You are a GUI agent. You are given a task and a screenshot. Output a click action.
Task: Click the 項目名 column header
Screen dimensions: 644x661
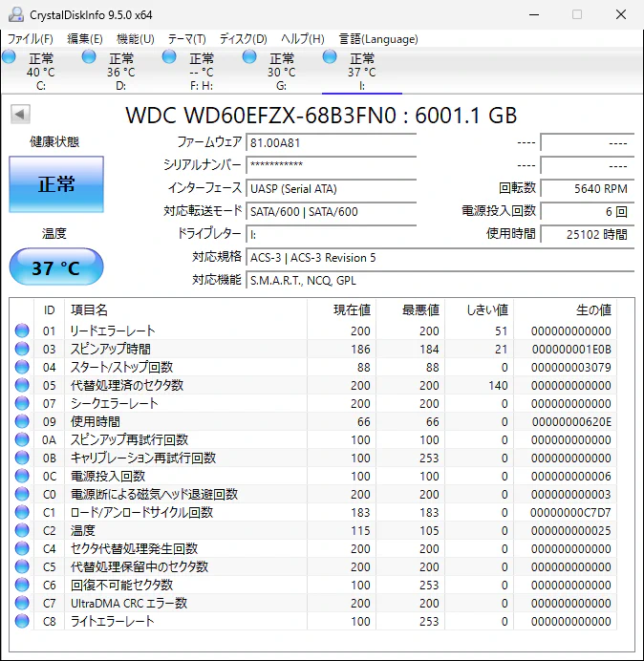tap(186, 309)
